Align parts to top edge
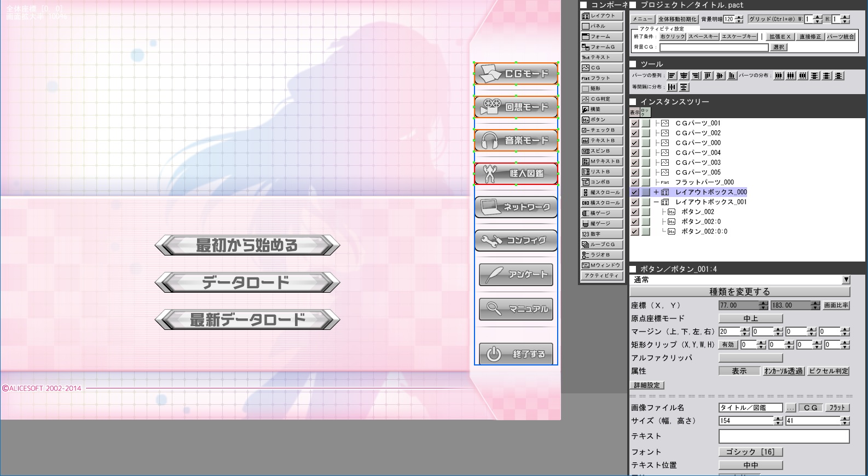 pyautogui.click(x=708, y=76)
